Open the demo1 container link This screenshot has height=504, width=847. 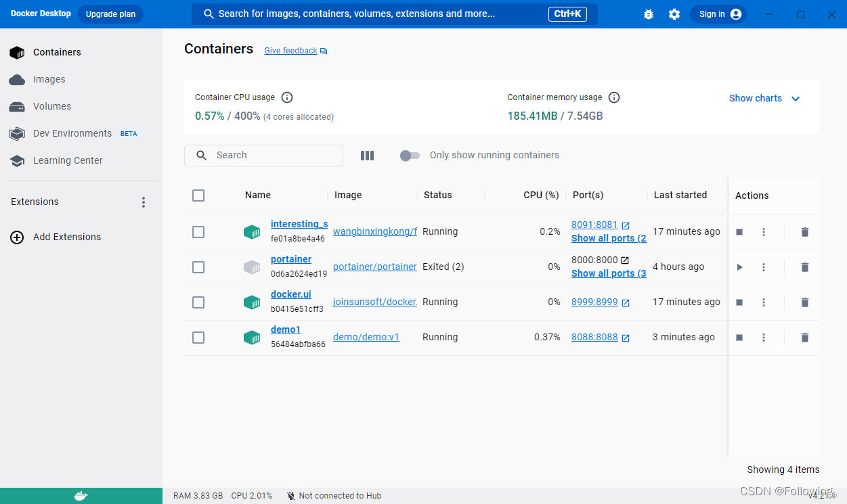286,330
